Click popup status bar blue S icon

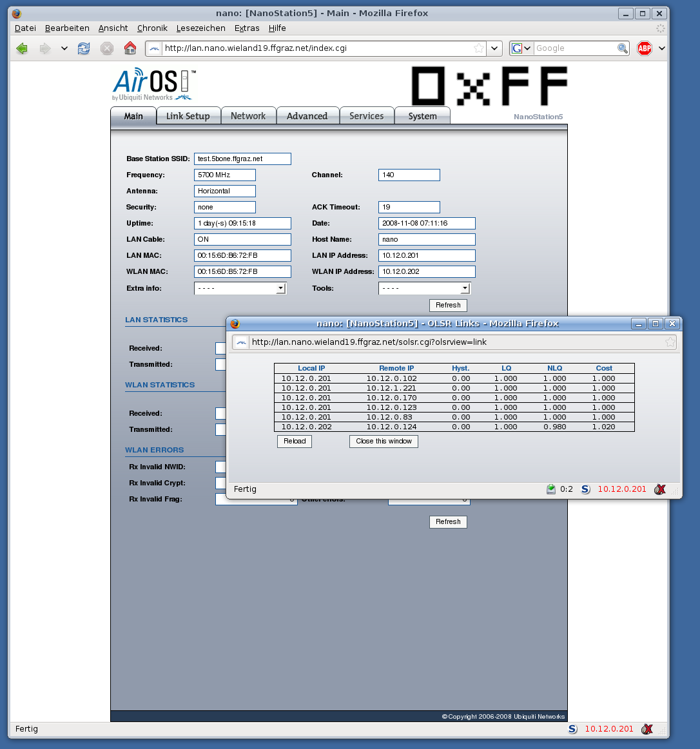(585, 489)
